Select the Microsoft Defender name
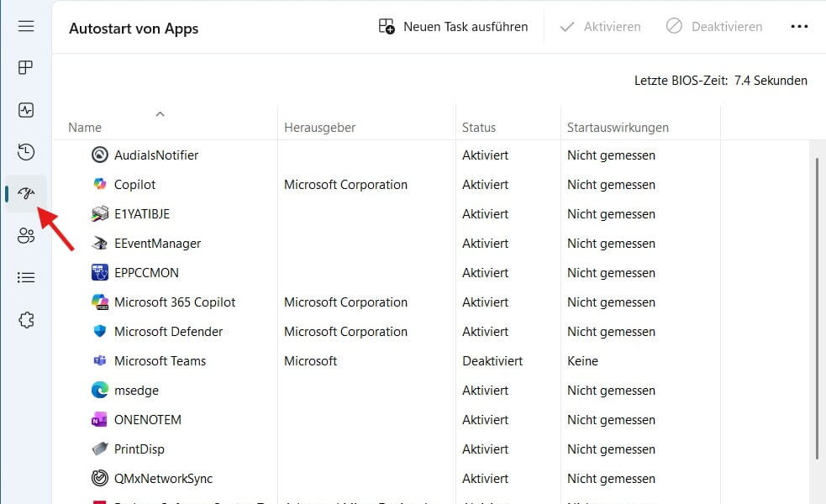 click(x=169, y=331)
